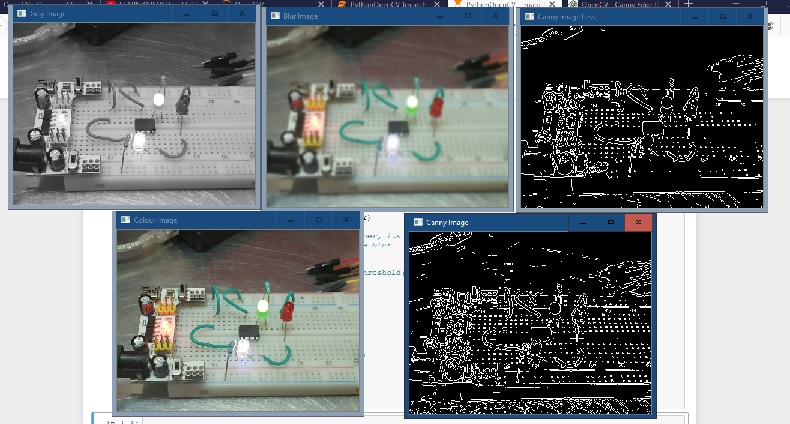
Task: Click the Blur Image window icon
Action: 275,16
